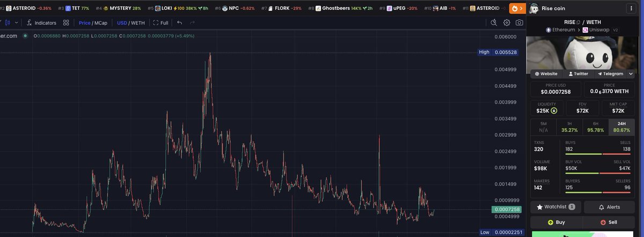The image size is (644, 237).
Task: Open the candlestick chart type selector
Action: pyautogui.click(x=8, y=23)
